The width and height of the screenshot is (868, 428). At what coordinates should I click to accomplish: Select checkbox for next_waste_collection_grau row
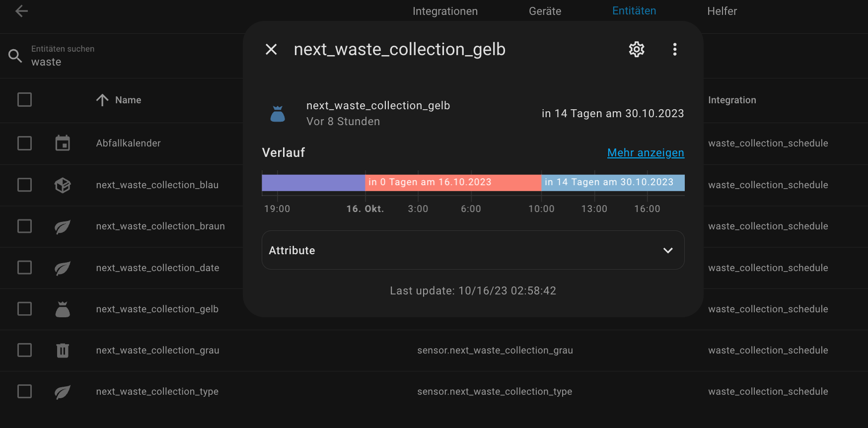click(24, 351)
